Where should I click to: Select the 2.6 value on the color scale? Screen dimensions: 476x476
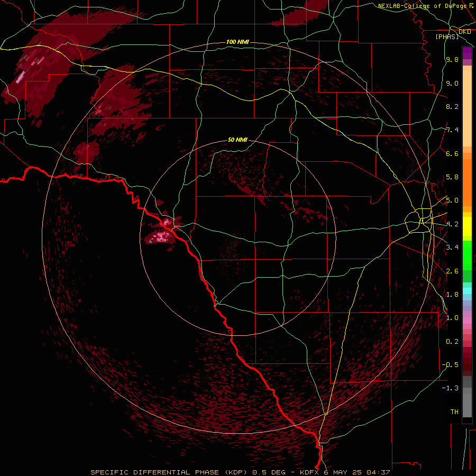pyautogui.click(x=452, y=271)
